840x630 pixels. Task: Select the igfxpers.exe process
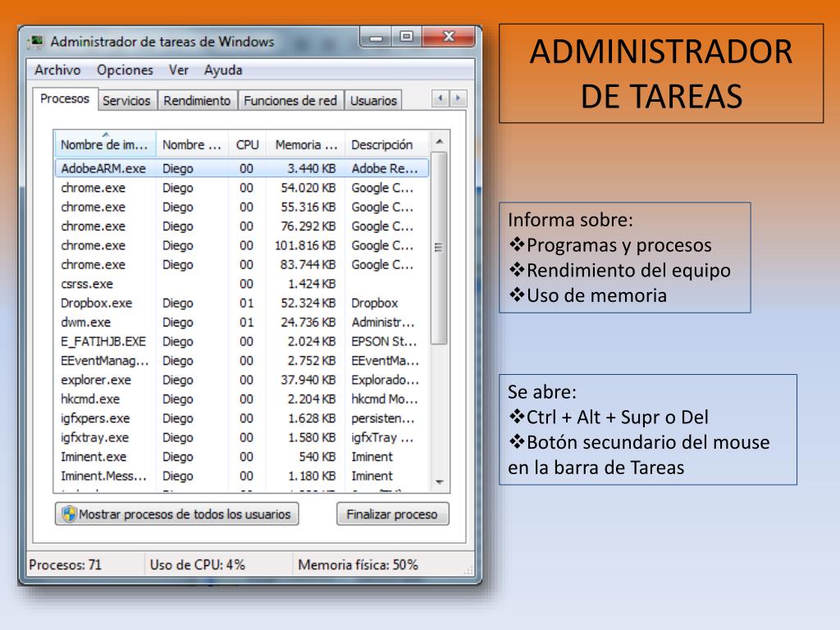pos(242,418)
